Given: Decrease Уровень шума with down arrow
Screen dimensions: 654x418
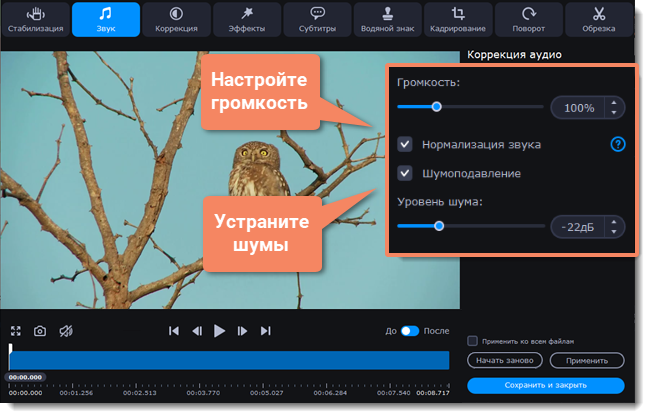Looking at the screenshot, I should 614,232.
